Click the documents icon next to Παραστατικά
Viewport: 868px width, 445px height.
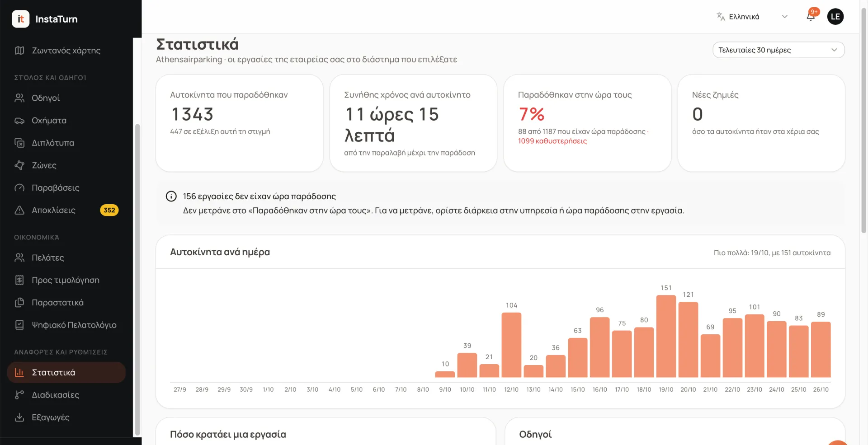pos(19,302)
